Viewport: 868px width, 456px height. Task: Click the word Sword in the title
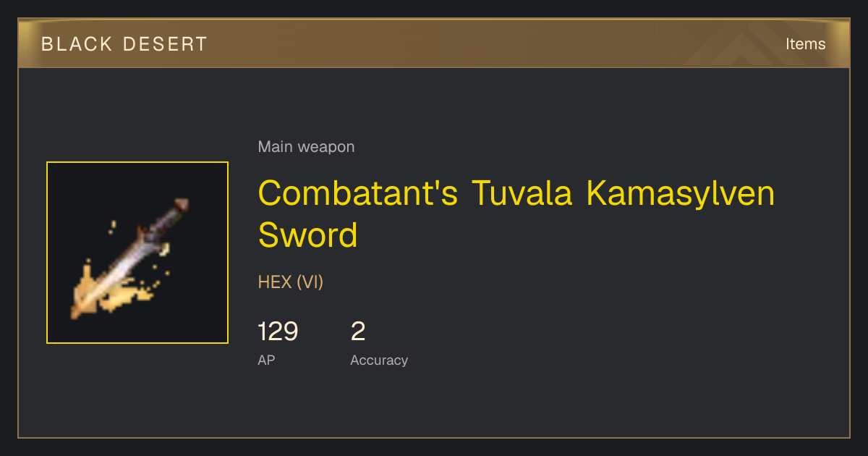[x=308, y=235]
